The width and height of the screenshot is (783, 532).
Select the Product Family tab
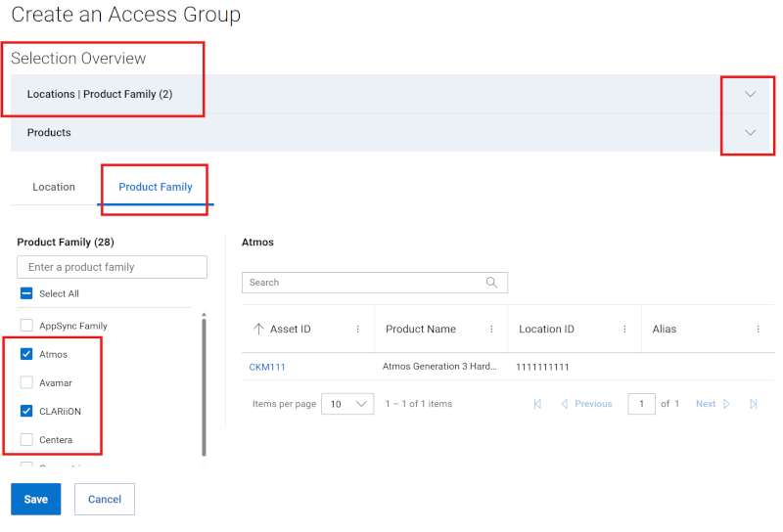(x=156, y=187)
